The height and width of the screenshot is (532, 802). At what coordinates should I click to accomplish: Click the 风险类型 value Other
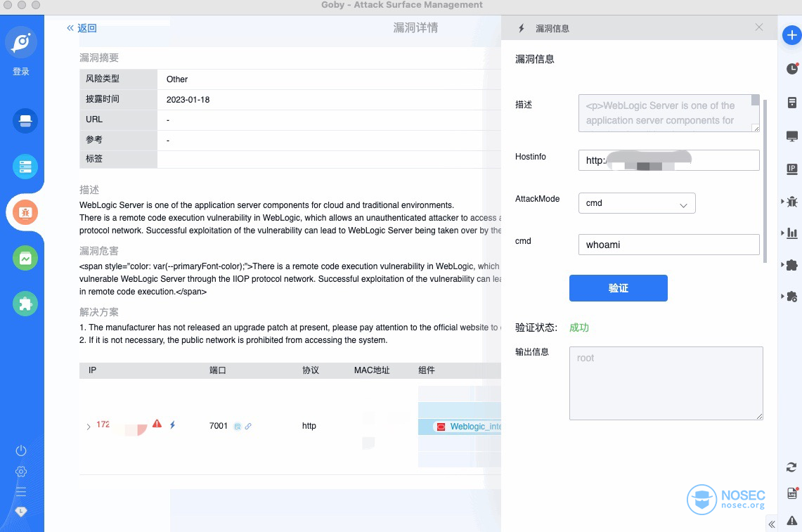coord(177,79)
